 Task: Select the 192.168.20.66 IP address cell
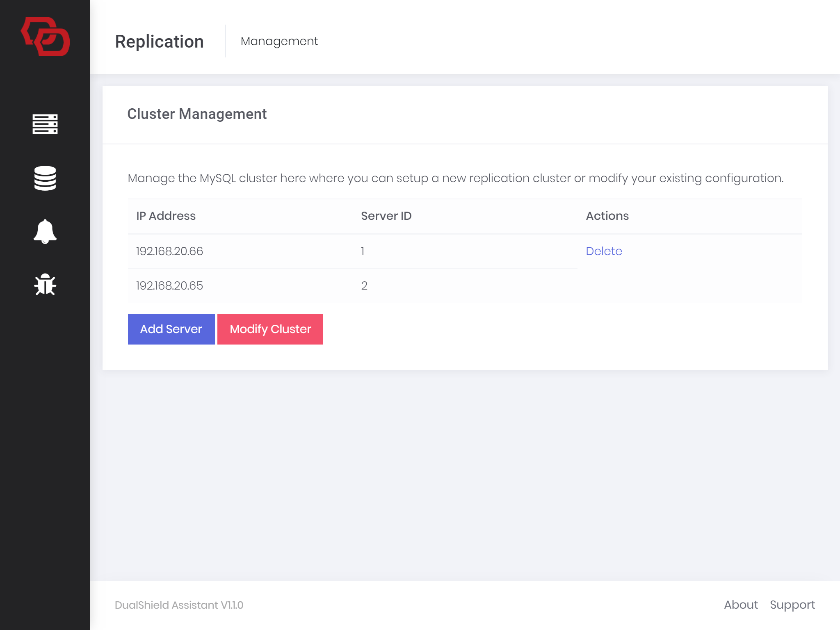(169, 251)
